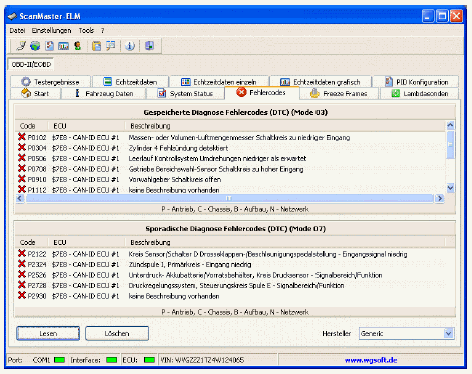Click red X icon beside P0102

tap(22, 137)
